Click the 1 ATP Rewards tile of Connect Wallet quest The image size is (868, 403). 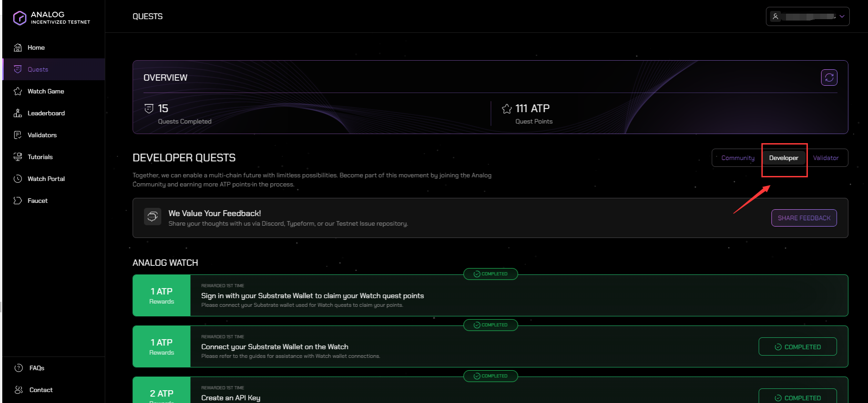(x=162, y=346)
